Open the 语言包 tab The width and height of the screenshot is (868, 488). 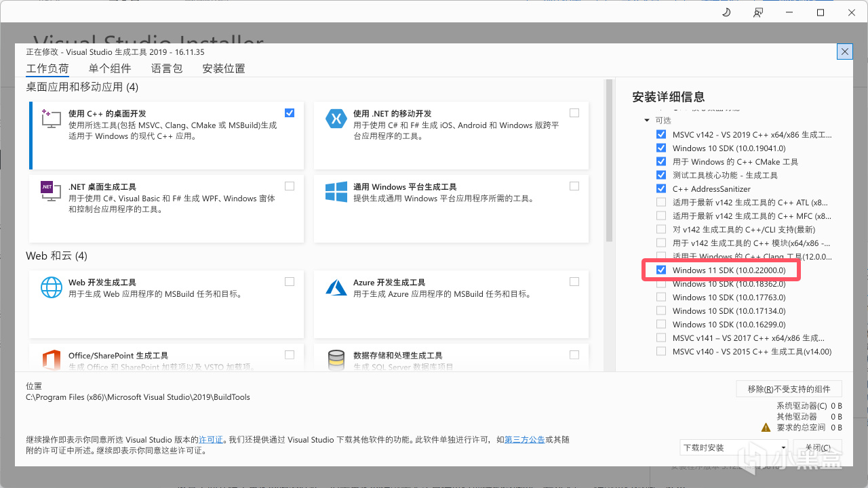pyautogui.click(x=167, y=68)
